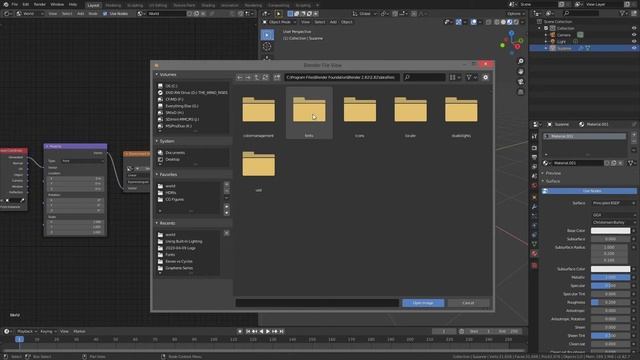
Task: Go to parent directory in file browser
Action: tap(257, 77)
